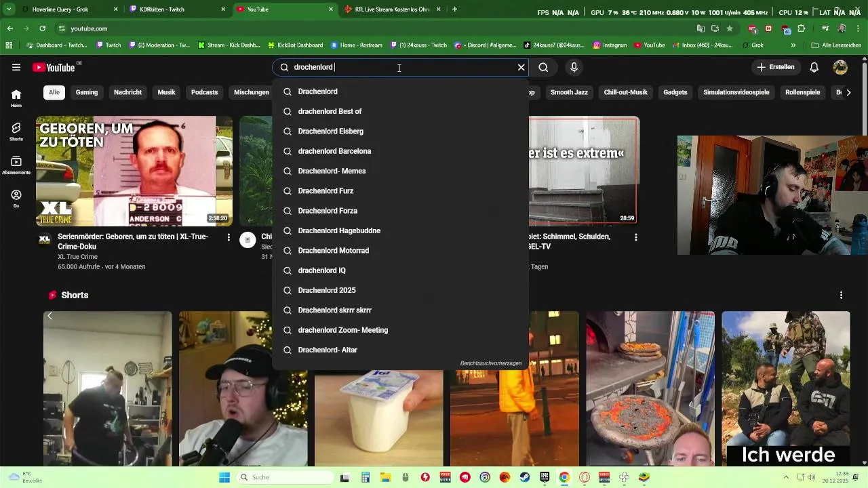This screenshot has height=488, width=868.
Task: Open a new browser tab
Action: tap(454, 9)
